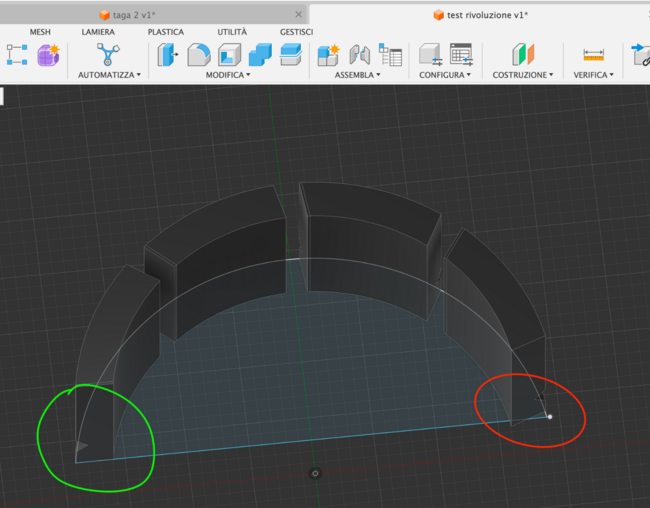Expand the COSTRUZIONE dropdown menu

pos(523,75)
